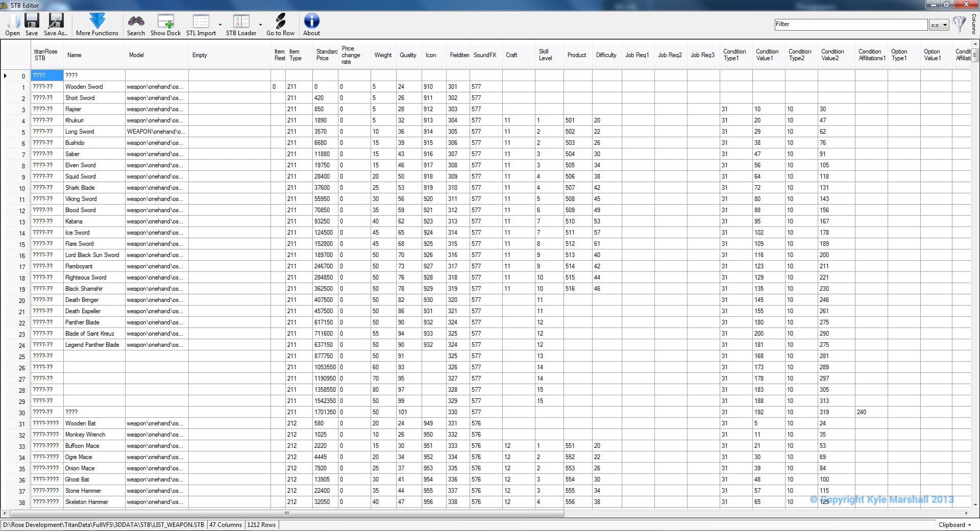Open the Clipboard dropdown in status bar
Screen dimensions: 980x531
point(954,525)
